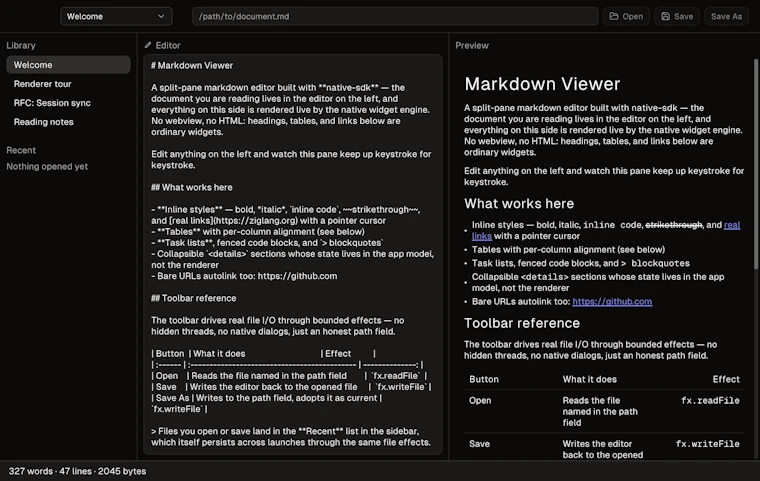
Task: Click the Markdown Viewer heading in Preview
Action: coord(542,84)
